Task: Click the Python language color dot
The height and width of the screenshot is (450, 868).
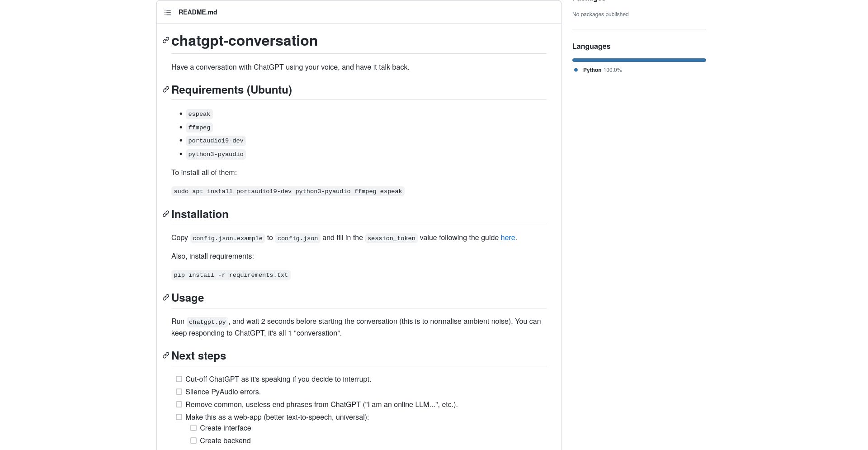Action: tap(576, 70)
